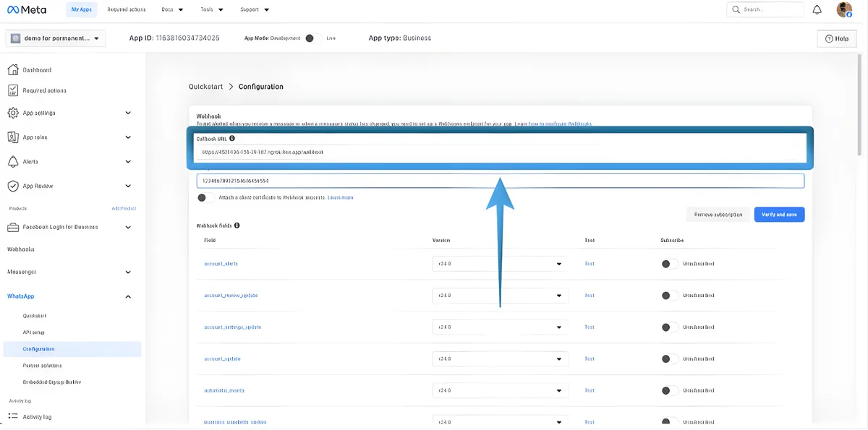Open version dropdown for account_review_update
The width and height of the screenshot is (868, 430).
point(500,296)
